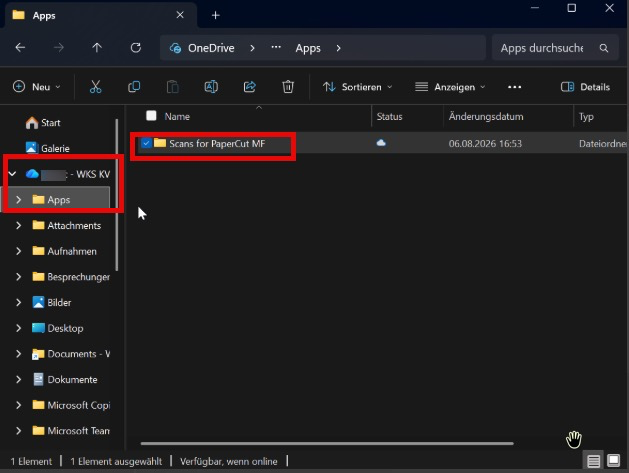Click the Dateiordner type cell
629x473 pixels.
603,144
